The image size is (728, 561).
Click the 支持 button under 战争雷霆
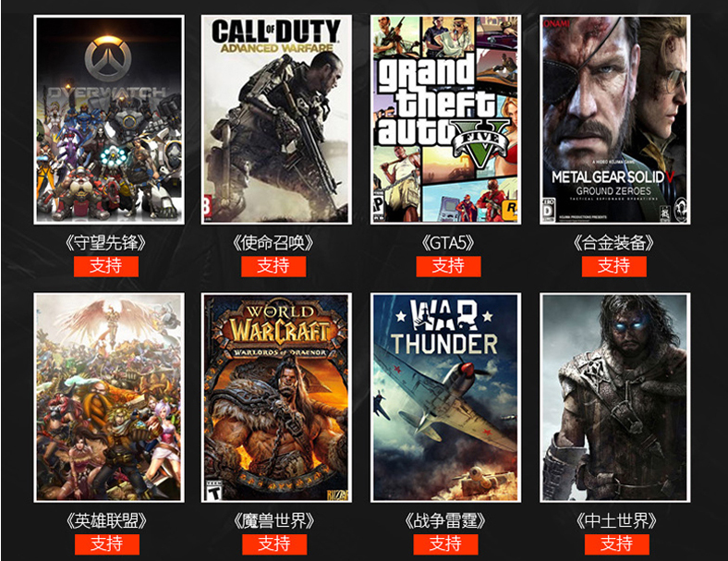point(445,544)
